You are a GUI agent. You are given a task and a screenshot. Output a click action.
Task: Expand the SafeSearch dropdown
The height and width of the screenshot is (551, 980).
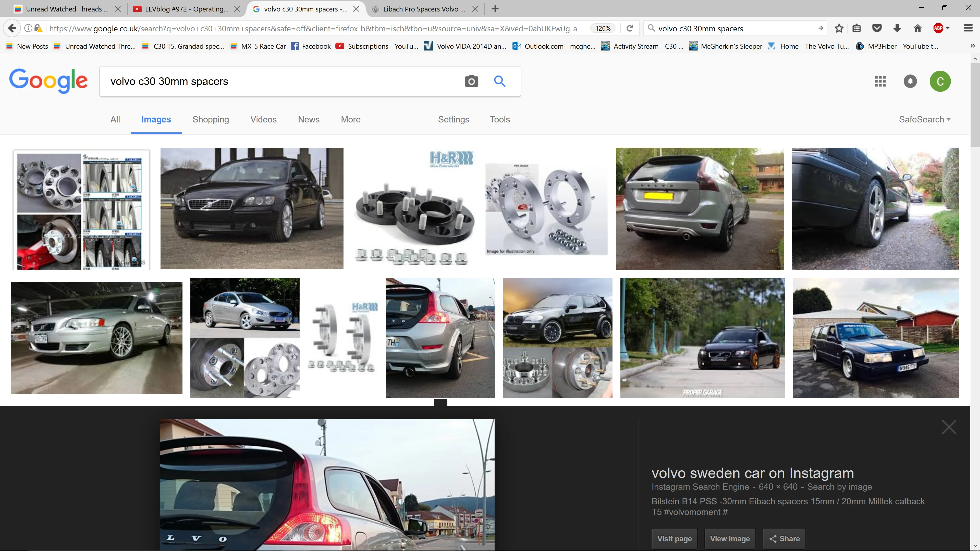click(925, 119)
